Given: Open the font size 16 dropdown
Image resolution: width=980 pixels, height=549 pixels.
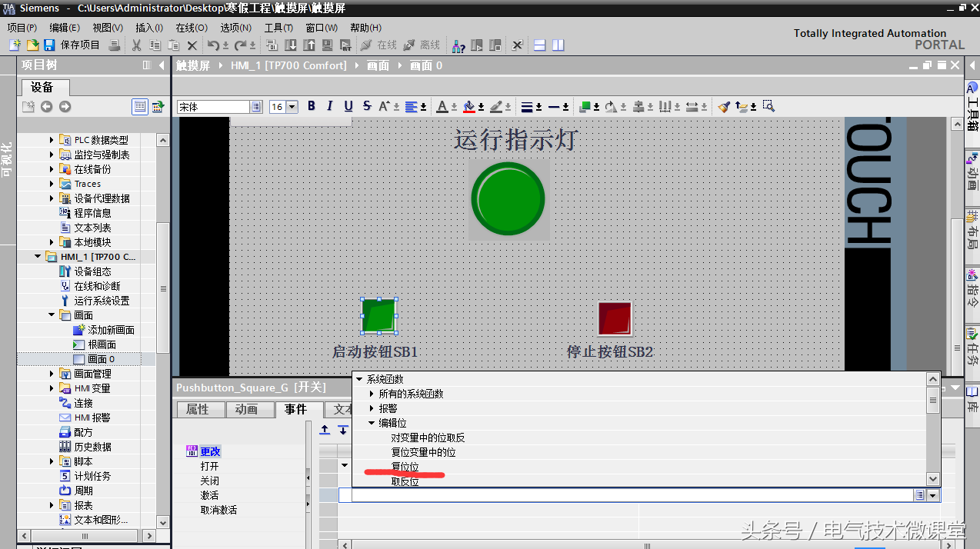Looking at the screenshot, I should pyautogui.click(x=292, y=107).
